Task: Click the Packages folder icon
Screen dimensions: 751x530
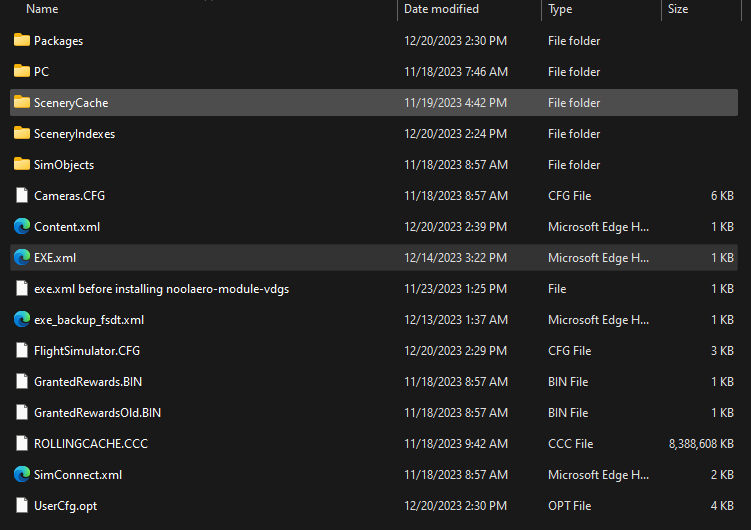Action: point(22,41)
